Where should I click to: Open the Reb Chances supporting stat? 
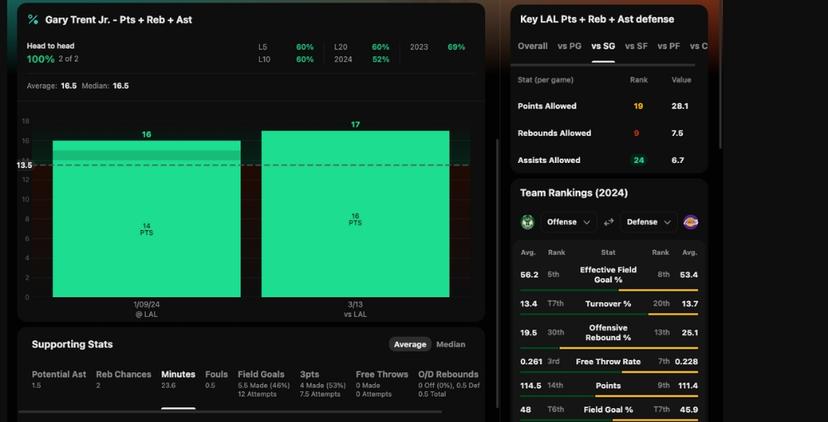tap(124, 379)
